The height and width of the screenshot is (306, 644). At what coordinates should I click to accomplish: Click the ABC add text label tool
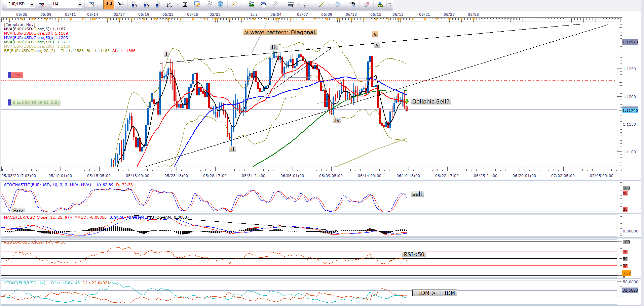click(x=352, y=4)
